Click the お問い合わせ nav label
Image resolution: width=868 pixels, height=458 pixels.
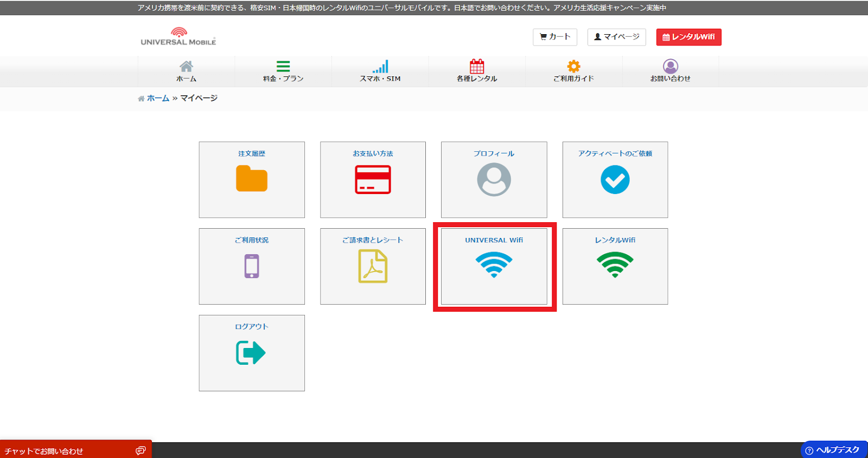(x=671, y=79)
